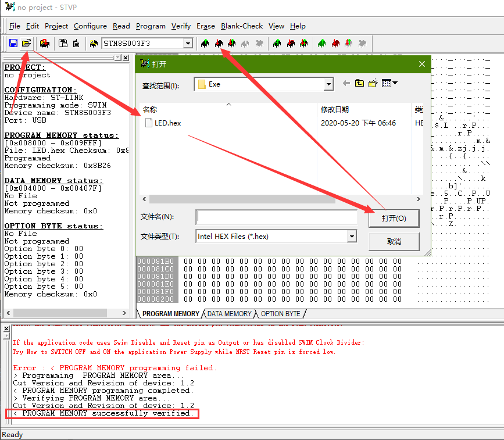Click the clipboard toolbar icon
This screenshot has width=504, height=440.
coord(63,43)
